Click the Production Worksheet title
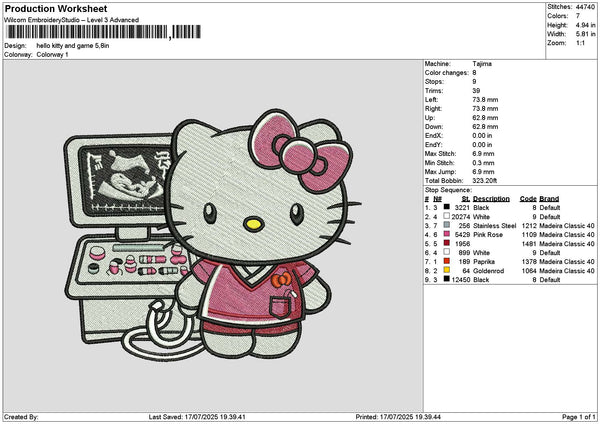 click(56, 9)
